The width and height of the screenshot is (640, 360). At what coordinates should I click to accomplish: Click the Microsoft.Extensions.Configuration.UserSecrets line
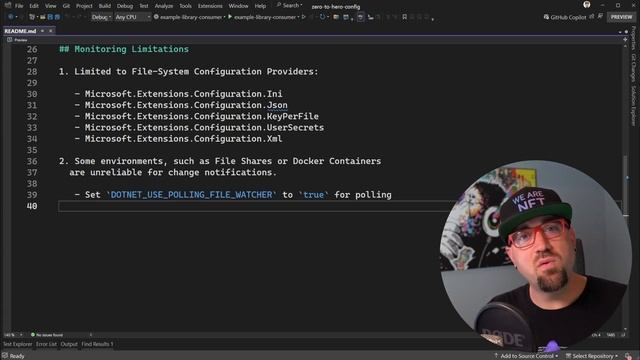[204, 128]
